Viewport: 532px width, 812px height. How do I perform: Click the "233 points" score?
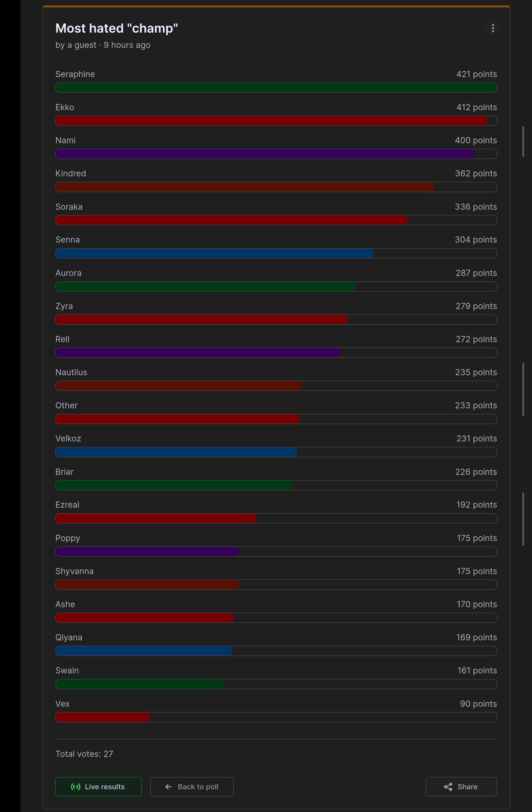click(x=476, y=405)
